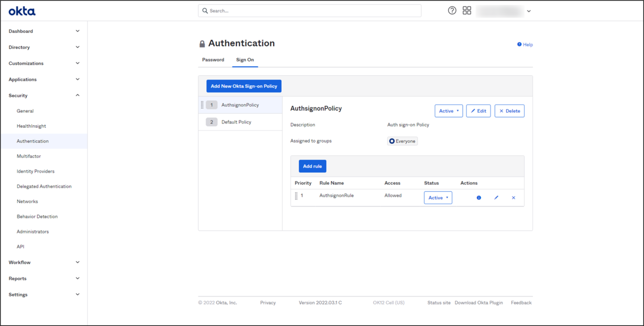
Task: Open the API page
Action: (x=20, y=247)
